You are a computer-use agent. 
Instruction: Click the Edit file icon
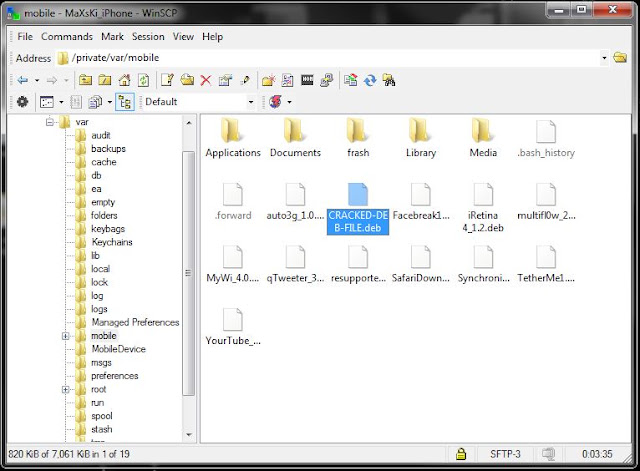tap(167, 80)
